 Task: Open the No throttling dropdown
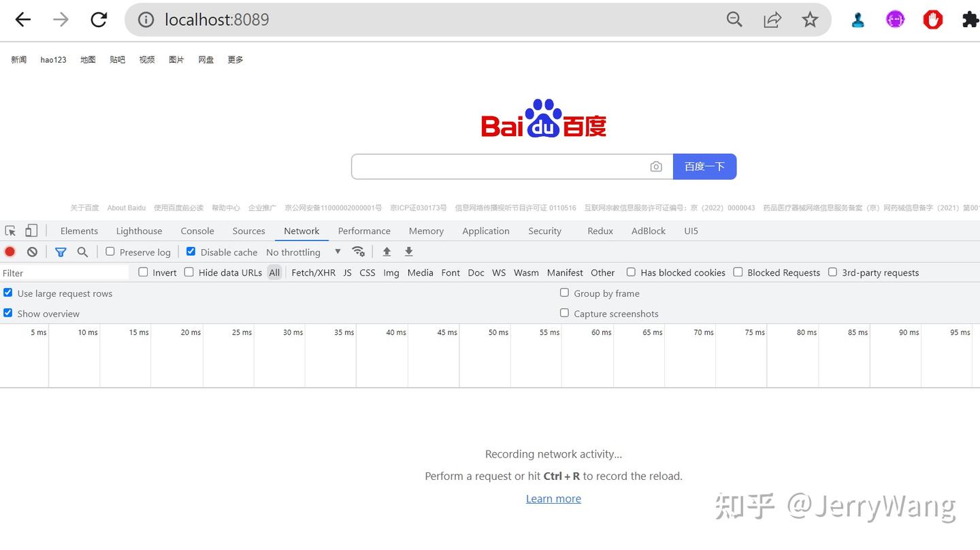point(304,252)
